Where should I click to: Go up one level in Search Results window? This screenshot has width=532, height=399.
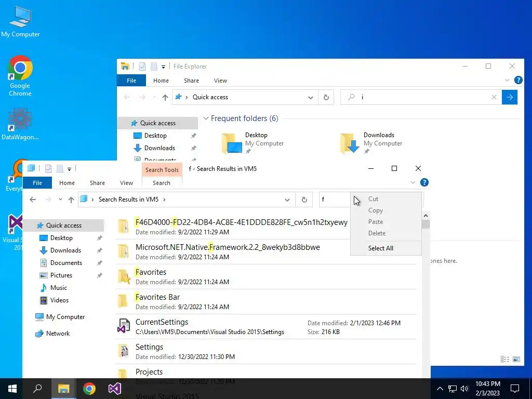pyautogui.click(x=71, y=199)
